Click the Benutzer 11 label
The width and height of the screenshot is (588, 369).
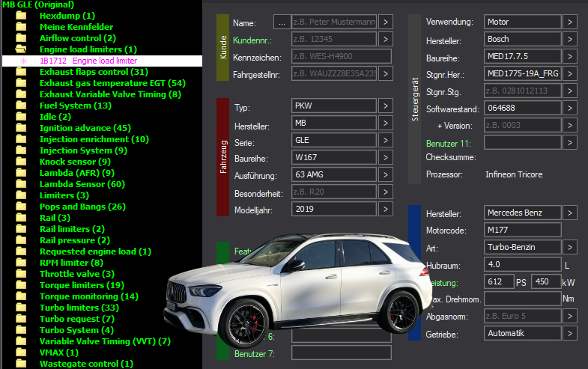448,144
